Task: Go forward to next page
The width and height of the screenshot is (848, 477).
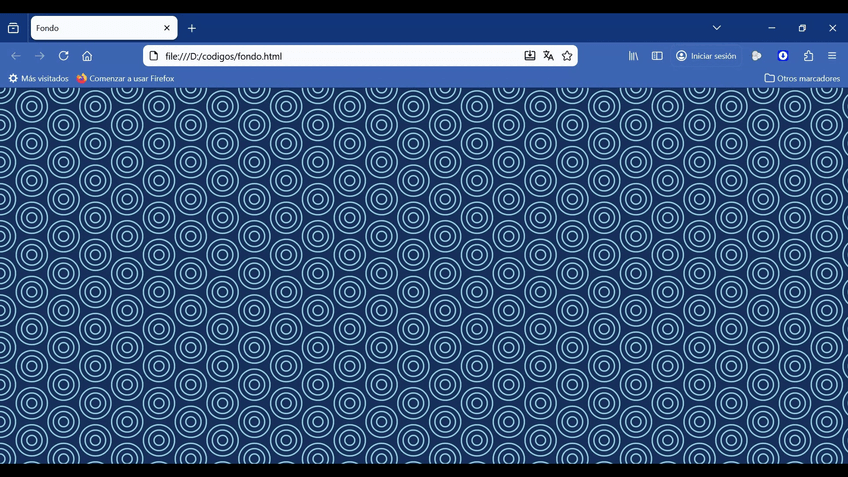Action: (39, 56)
